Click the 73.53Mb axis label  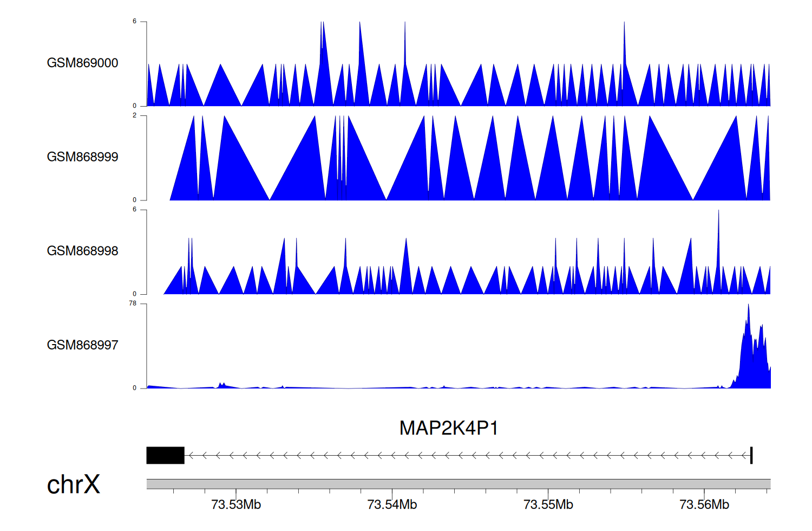coord(236,505)
